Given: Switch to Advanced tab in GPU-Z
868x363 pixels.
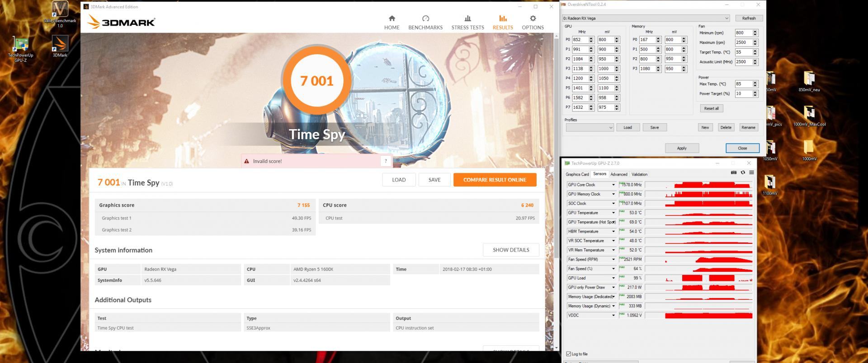Looking at the screenshot, I should (618, 174).
